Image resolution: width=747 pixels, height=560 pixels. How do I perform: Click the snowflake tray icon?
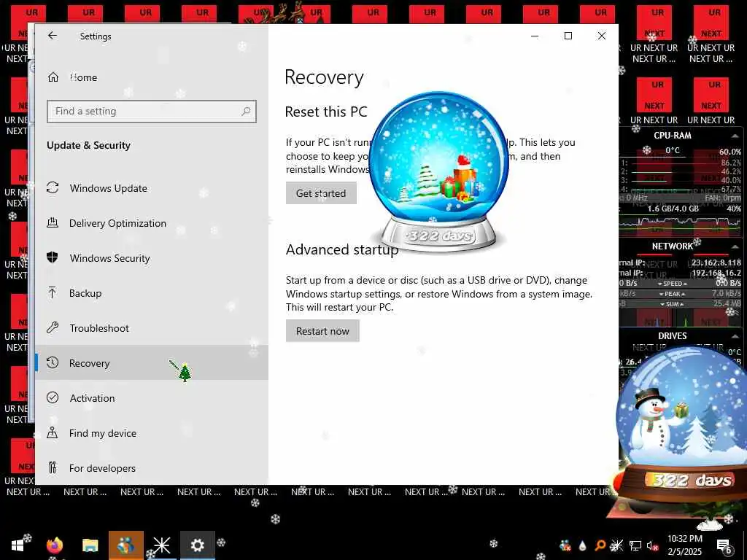point(616,545)
